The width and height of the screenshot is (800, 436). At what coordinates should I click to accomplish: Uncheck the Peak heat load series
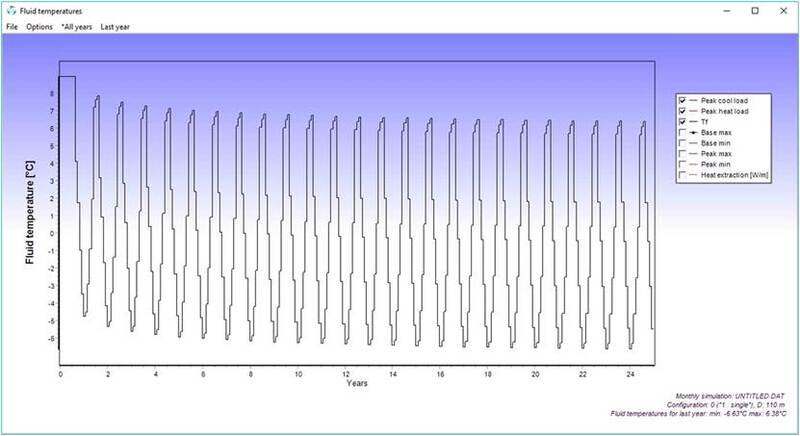coord(682,112)
